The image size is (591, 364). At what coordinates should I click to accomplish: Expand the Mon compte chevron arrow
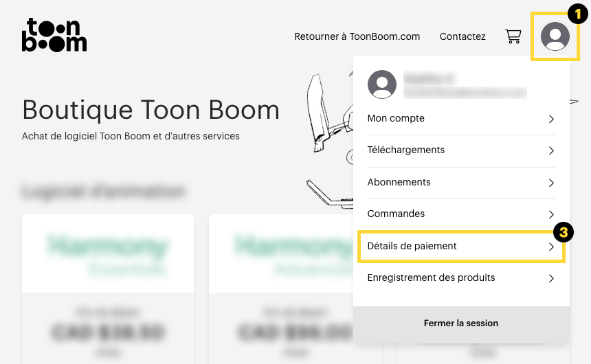point(551,119)
